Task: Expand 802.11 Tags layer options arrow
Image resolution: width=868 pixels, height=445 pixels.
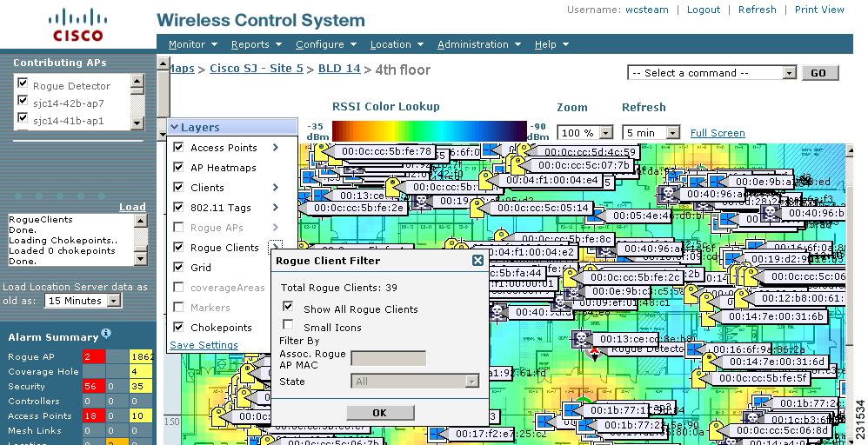Action: pyautogui.click(x=275, y=207)
